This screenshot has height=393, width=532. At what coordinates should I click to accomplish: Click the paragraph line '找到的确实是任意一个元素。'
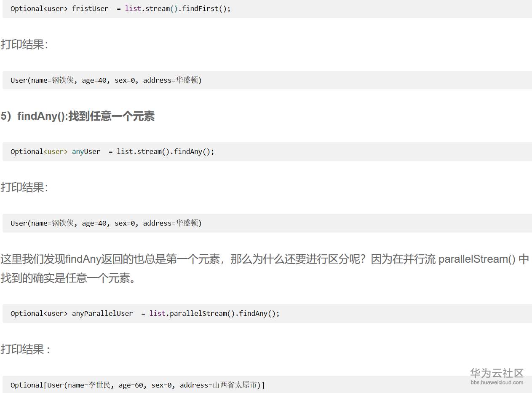[68, 278]
